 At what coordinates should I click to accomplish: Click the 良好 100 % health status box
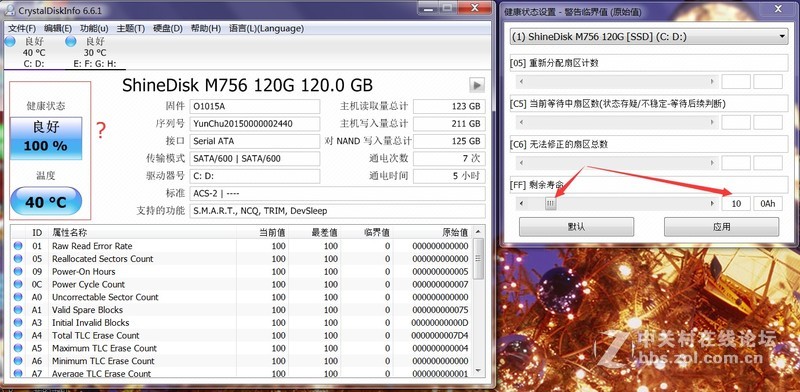(46, 138)
